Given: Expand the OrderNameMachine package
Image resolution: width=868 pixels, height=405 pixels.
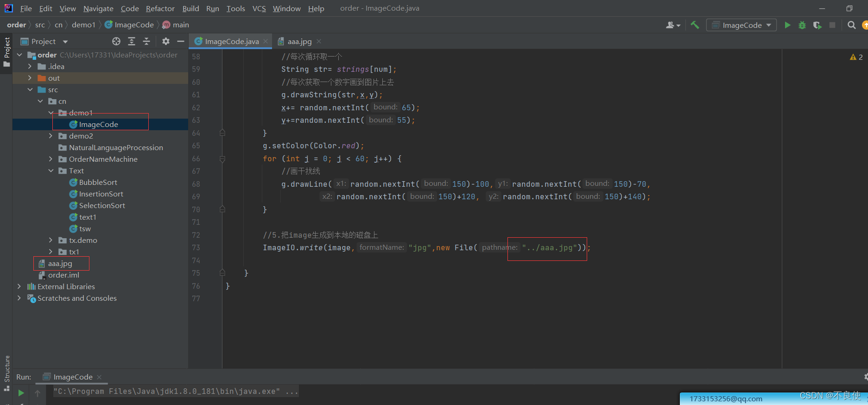Looking at the screenshot, I should pos(51,159).
